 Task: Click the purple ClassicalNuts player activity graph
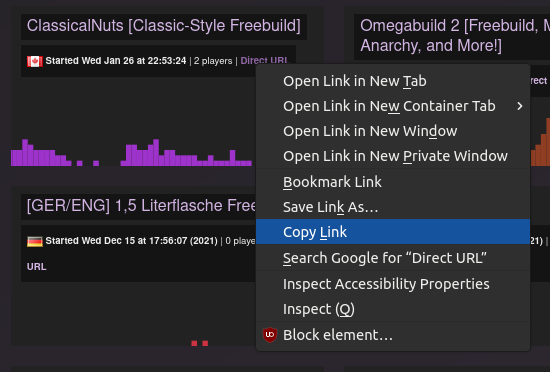click(x=132, y=153)
